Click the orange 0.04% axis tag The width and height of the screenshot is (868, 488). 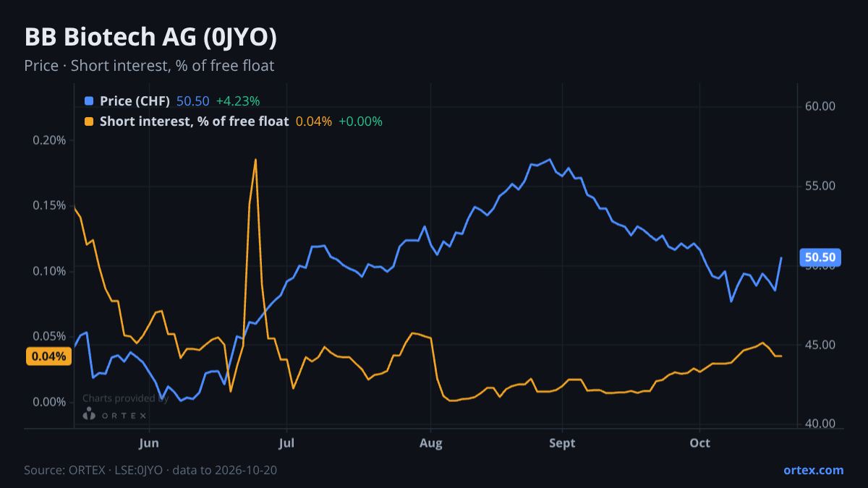pos(48,356)
